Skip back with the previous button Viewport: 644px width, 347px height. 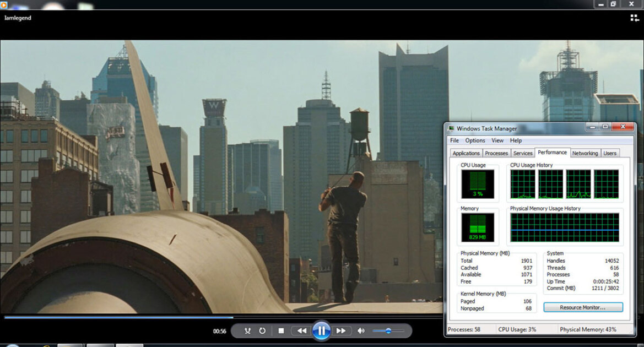(302, 330)
